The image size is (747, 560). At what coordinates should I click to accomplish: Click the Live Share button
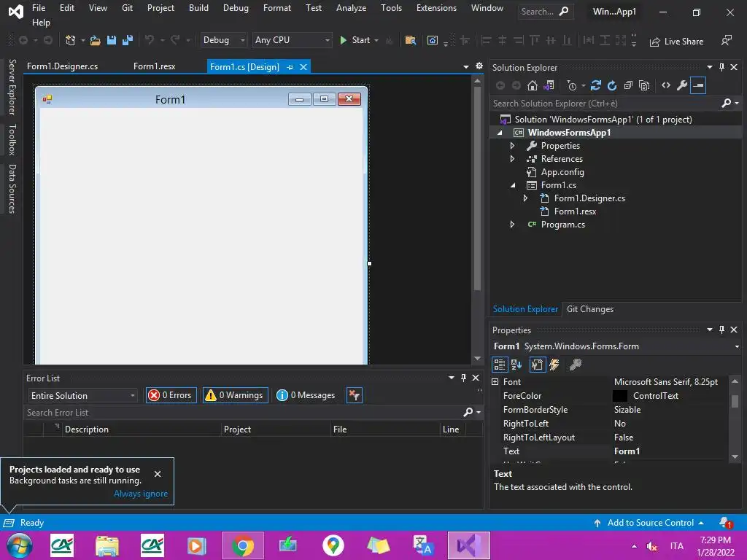pyautogui.click(x=676, y=42)
